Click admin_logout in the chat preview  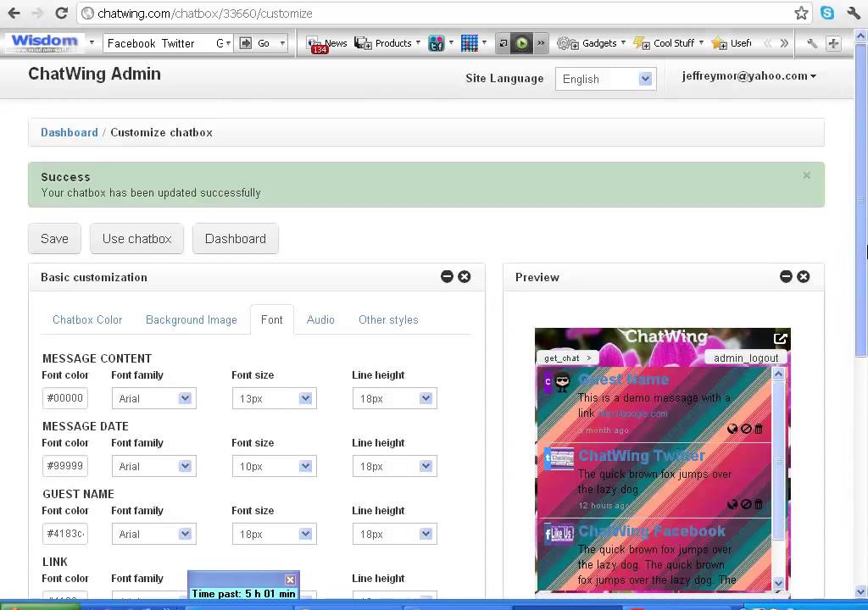746,358
